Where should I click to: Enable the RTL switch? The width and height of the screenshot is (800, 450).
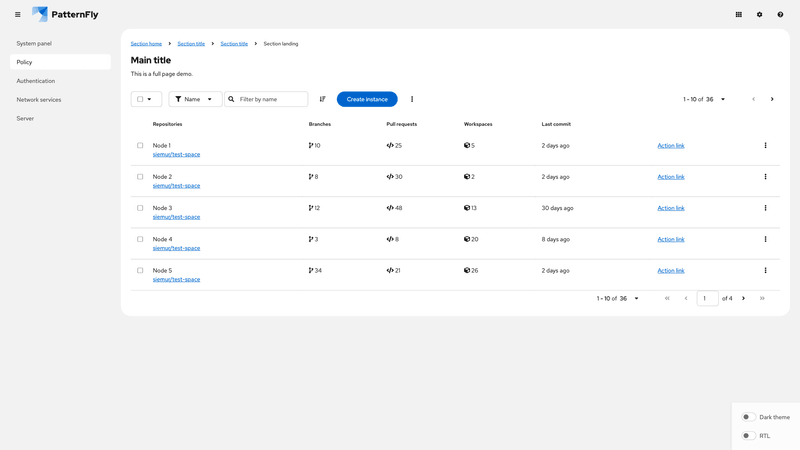748,436
